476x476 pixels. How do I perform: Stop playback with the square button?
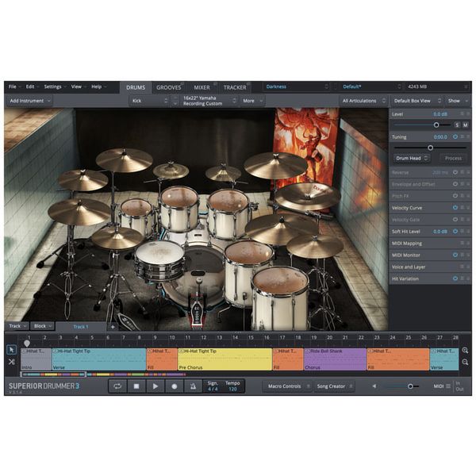pyautogui.click(x=136, y=386)
